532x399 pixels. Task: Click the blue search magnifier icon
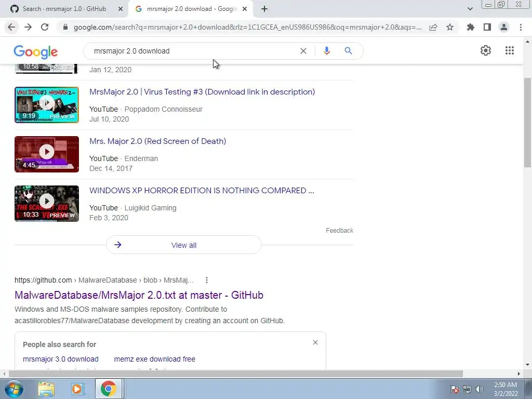tap(348, 51)
